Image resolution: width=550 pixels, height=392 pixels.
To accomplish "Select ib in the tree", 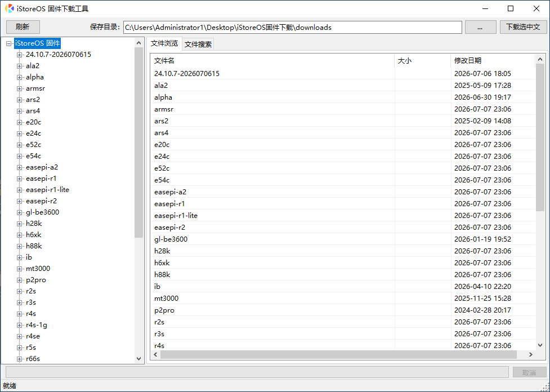I will pyautogui.click(x=29, y=257).
